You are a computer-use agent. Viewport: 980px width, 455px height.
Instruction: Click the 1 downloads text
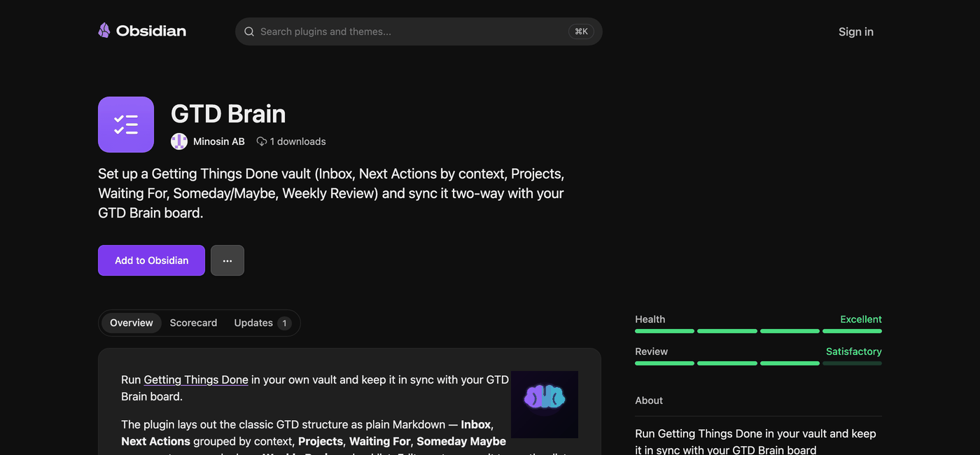[x=298, y=141]
